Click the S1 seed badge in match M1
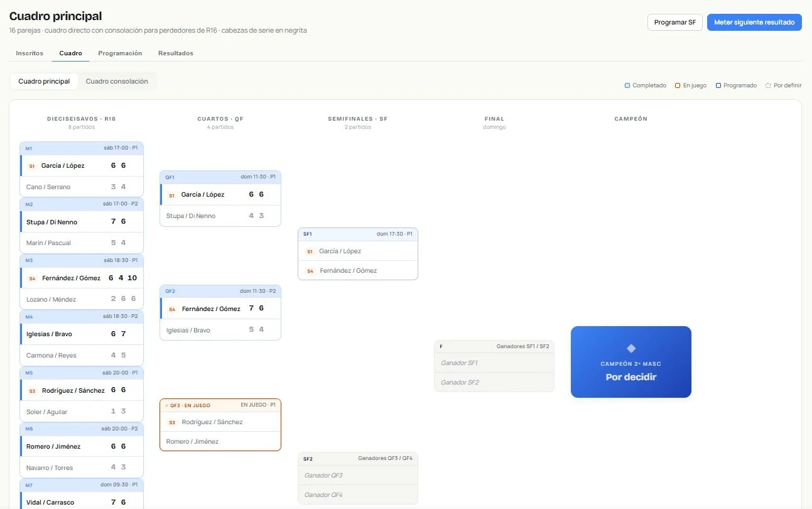 click(32, 166)
